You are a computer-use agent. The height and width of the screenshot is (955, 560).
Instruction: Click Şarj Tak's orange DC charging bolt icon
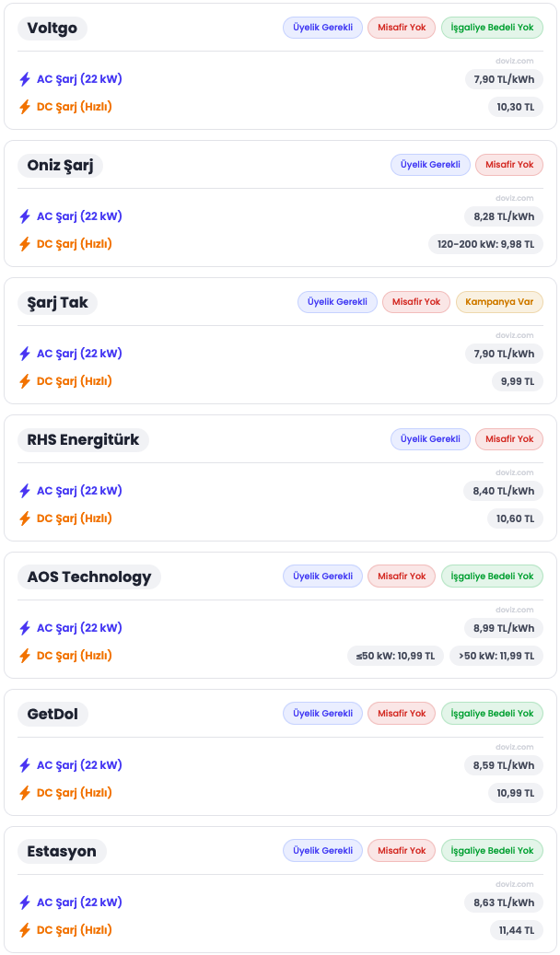[x=25, y=381]
